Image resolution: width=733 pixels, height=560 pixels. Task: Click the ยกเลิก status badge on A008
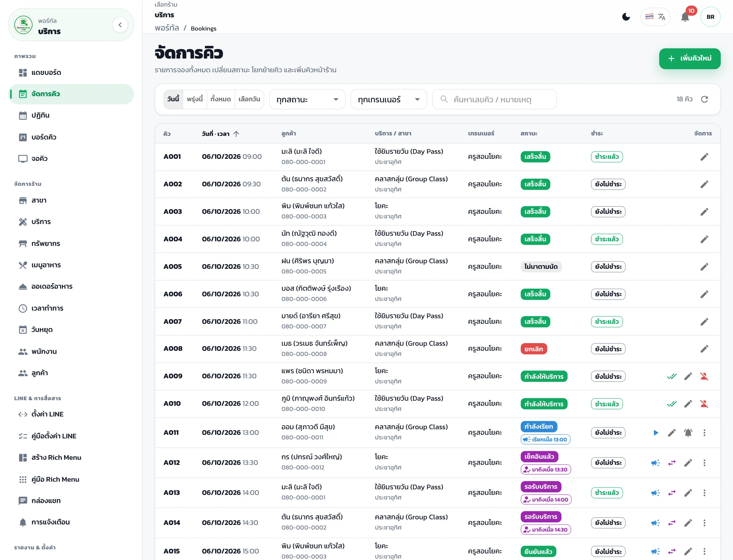point(534,349)
